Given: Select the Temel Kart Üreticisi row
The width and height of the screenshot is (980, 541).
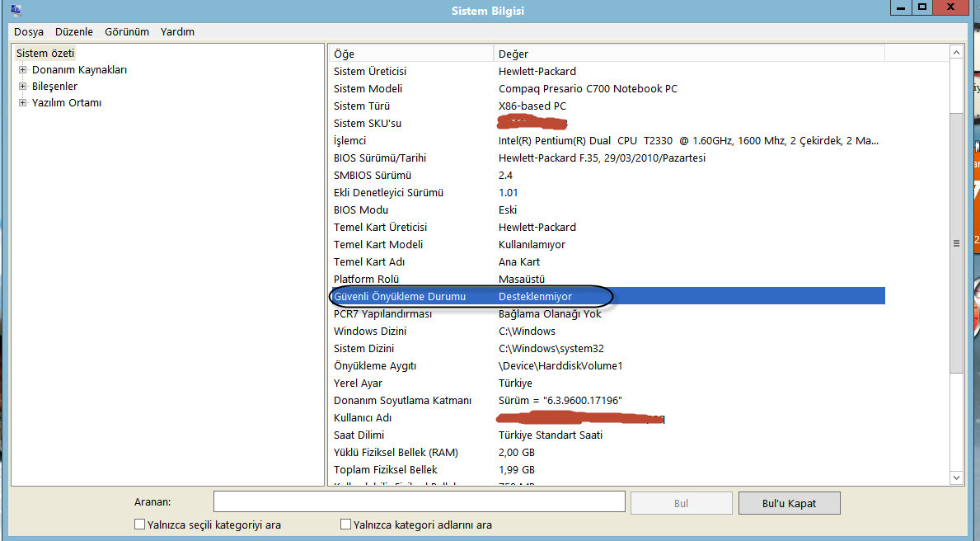Looking at the screenshot, I should [x=607, y=227].
